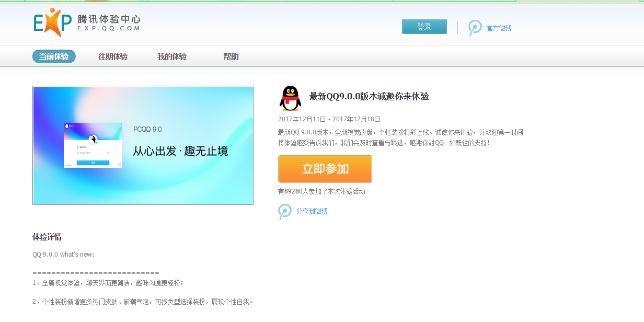Click the 体验详情 heading

(47, 237)
